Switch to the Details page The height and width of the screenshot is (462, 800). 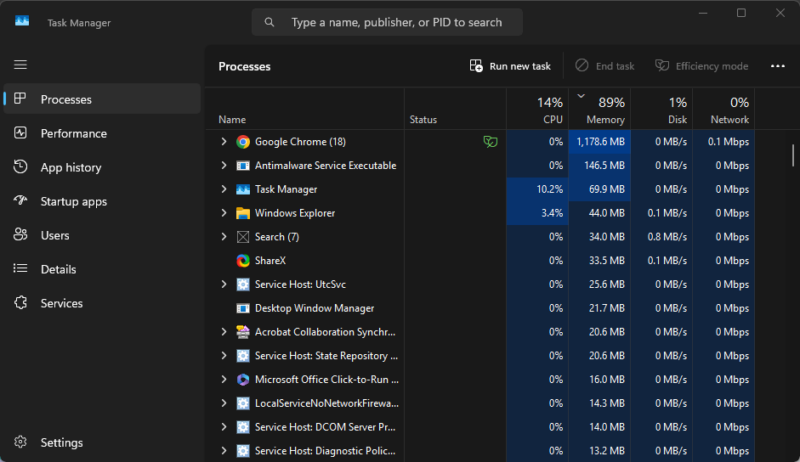tap(102, 269)
